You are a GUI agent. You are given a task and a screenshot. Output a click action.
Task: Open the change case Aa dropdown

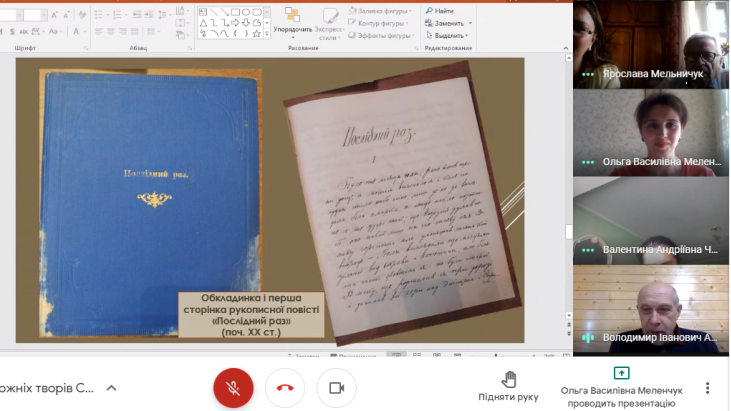tap(55, 32)
